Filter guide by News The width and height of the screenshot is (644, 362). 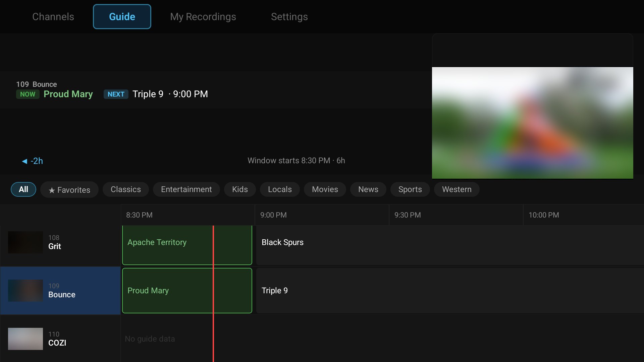(x=368, y=189)
